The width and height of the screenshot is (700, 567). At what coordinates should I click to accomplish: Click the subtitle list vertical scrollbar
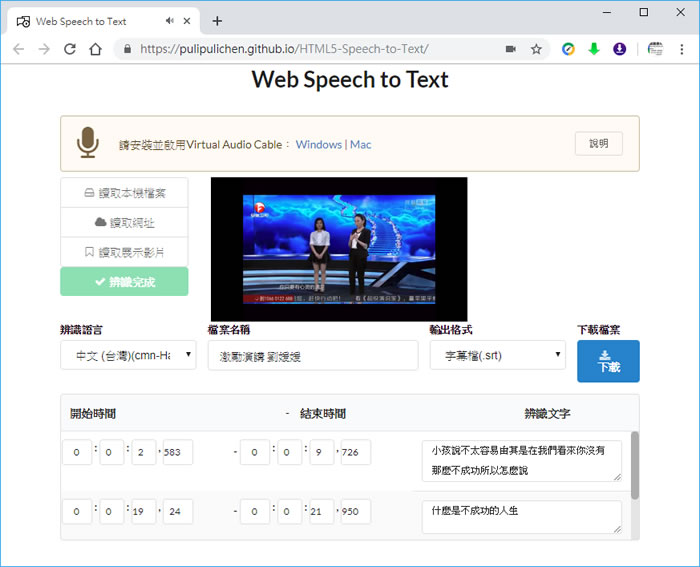pyautogui.click(x=634, y=465)
